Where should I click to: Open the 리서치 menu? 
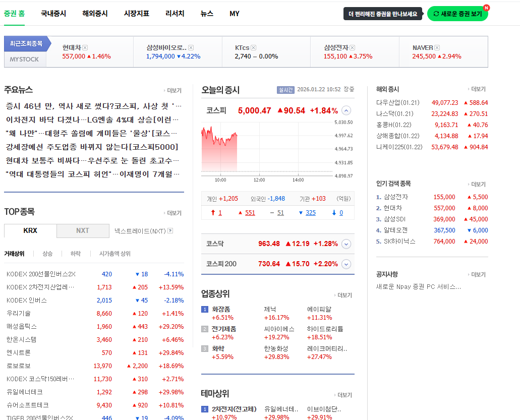(175, 14)
